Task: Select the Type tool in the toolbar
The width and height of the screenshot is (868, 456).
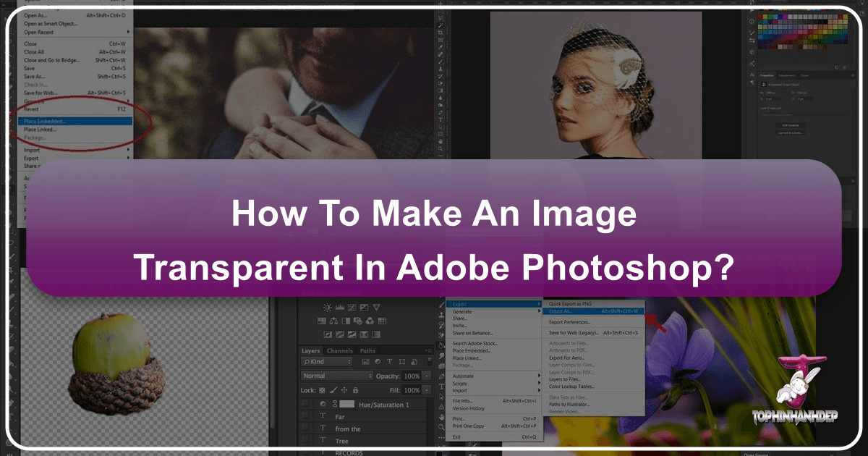Action: [442, 386]
